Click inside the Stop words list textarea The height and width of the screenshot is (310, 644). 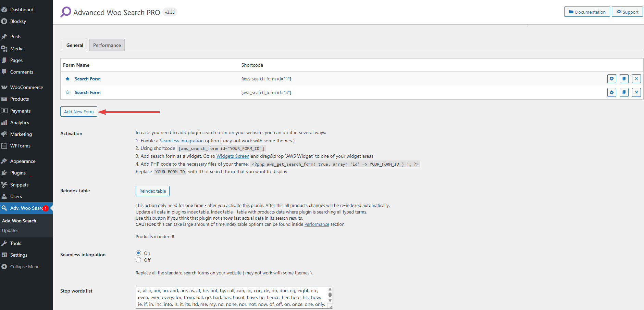tap(232, 297)
